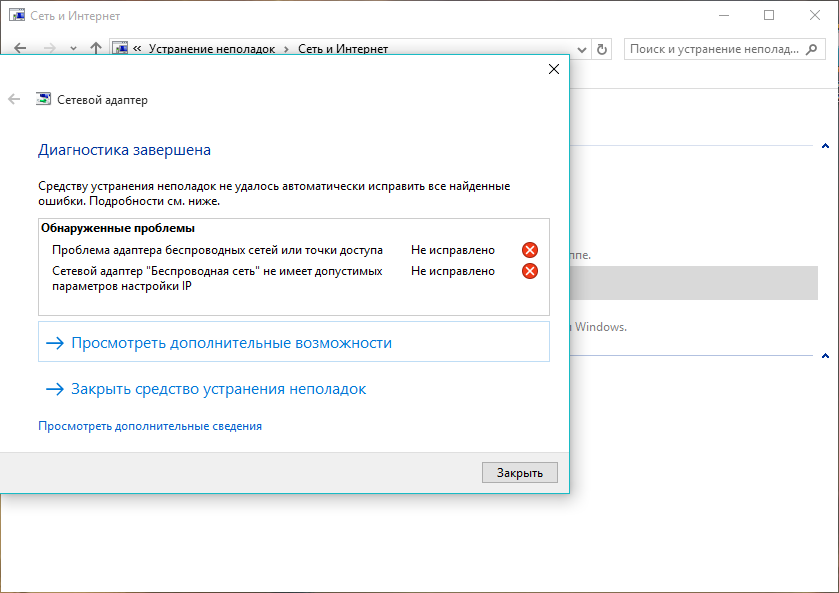Choose Закрыть средство устранения неполадок
The height and width of the screenshot is (593, 839).
206,389
